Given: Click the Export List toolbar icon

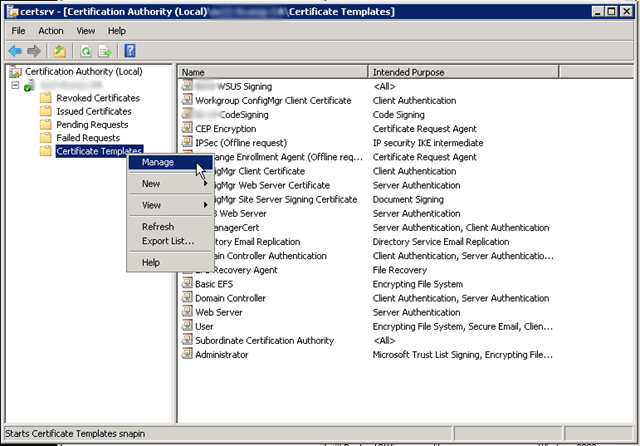Looking at the screenshot, I should point(103,50).
